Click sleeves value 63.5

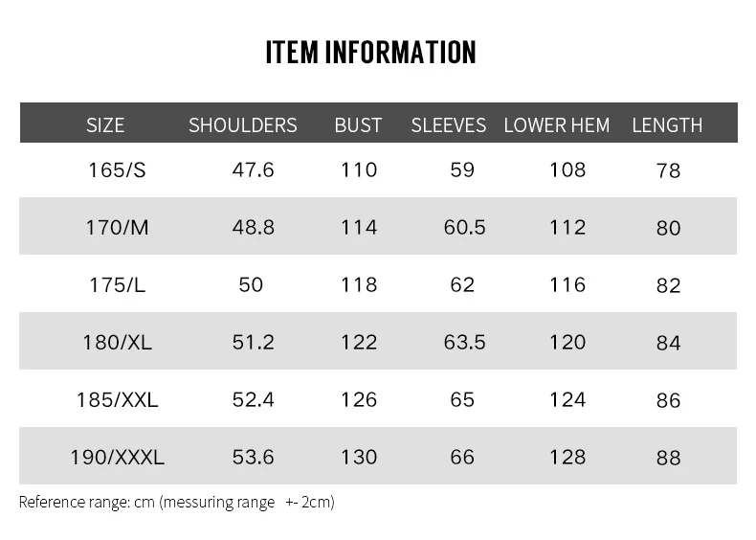point(464,342)
